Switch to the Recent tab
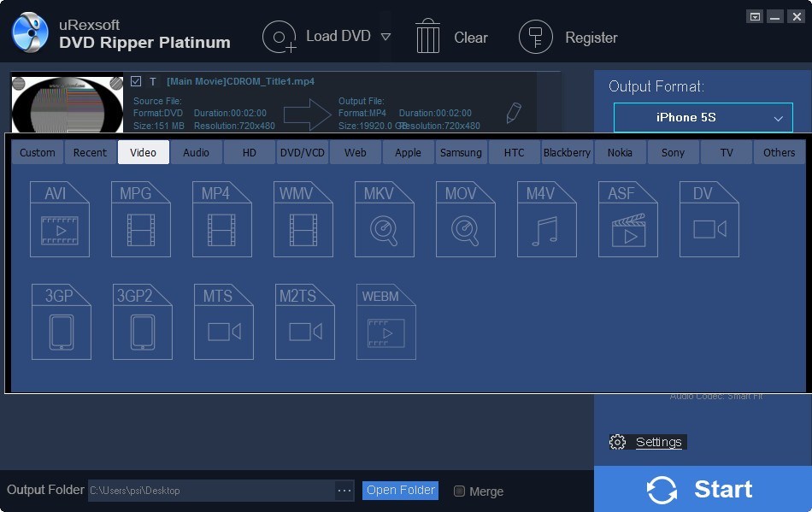Screen dimensions: 812x512 pos(90,152)
